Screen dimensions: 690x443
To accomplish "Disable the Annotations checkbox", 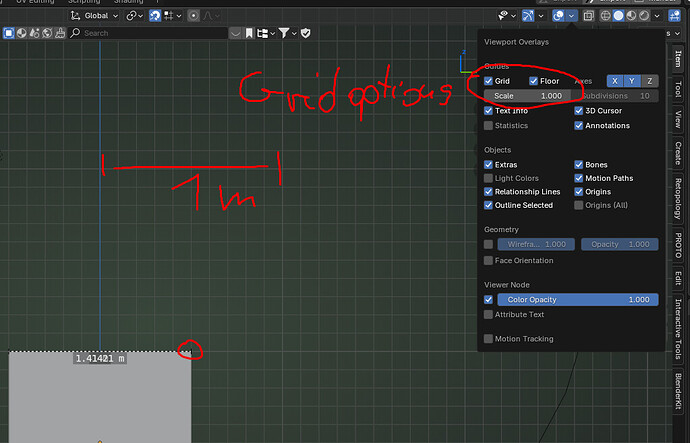I will (x=579, y=125).
